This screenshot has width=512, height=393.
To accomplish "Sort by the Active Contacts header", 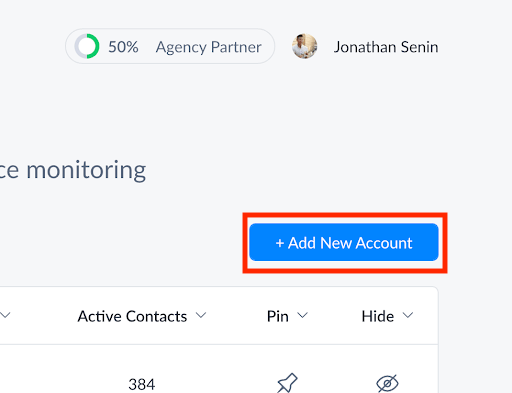I will pyautogui.click(x=132, y=316).
